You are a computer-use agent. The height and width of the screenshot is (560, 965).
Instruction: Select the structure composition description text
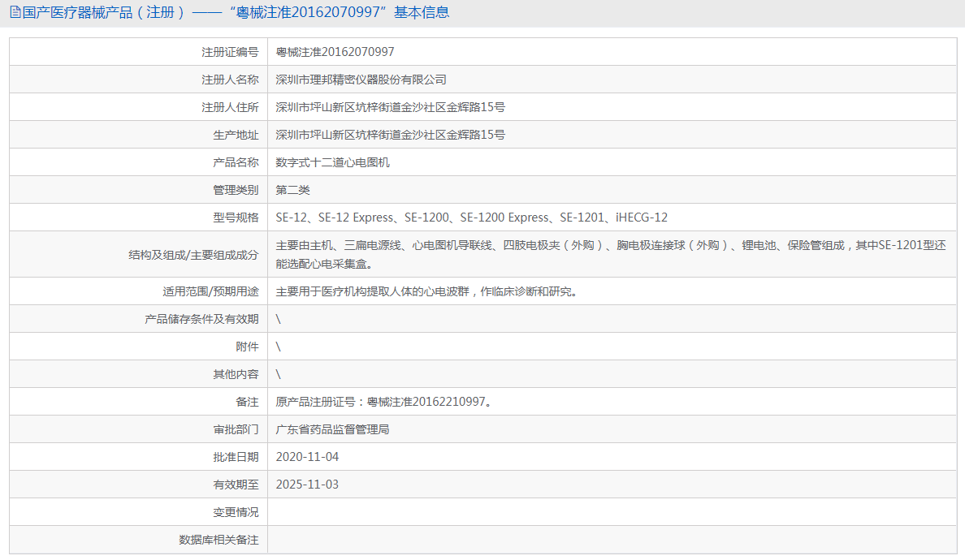coord(609,254)
